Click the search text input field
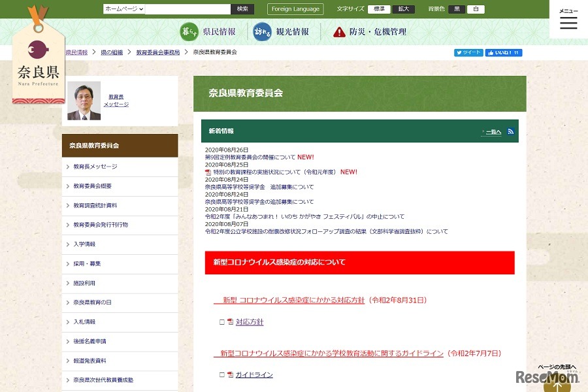The image size is (588, 392). [x=188, y=9]
